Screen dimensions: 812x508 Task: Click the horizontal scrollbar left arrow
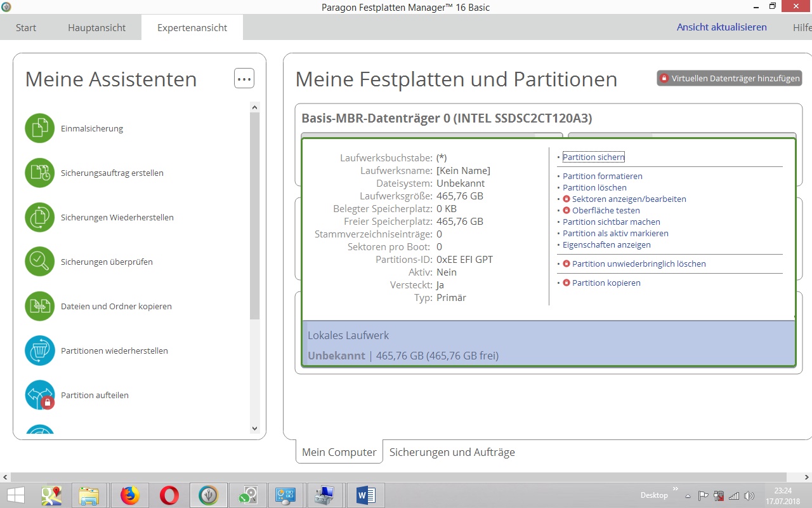pyautogui.click(x=5, y=477)
